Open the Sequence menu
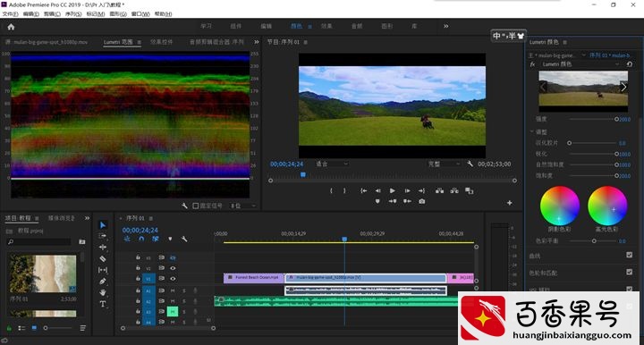The height and width of the screenshot is (345, 644). [x=73, y=14]
